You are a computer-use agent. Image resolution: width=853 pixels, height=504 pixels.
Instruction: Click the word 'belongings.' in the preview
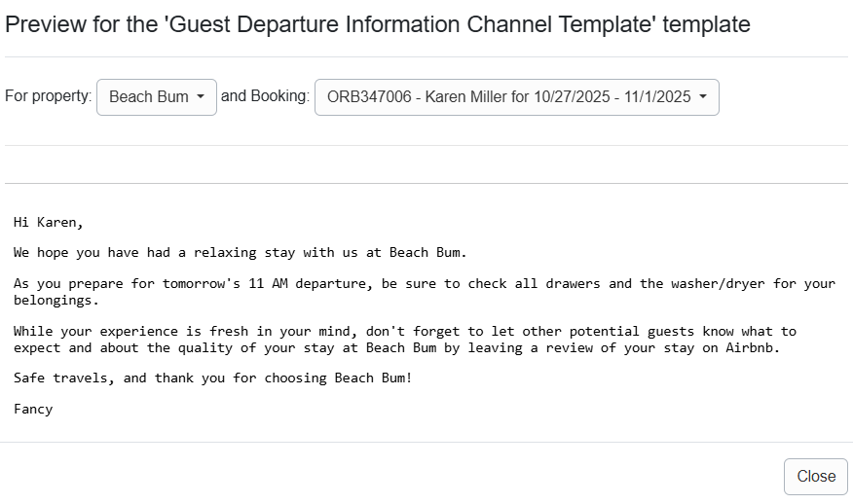(x=56, y=300)
